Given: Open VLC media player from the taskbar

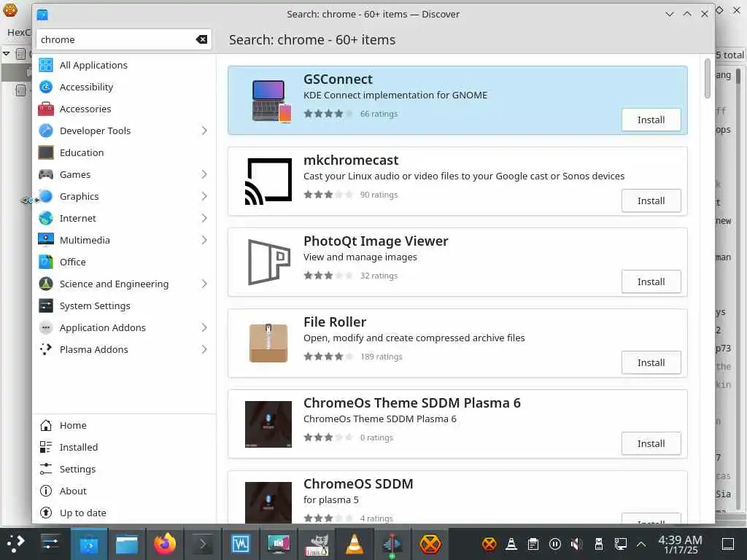Looking at the screenshot, I should click(x=355, y=544).
